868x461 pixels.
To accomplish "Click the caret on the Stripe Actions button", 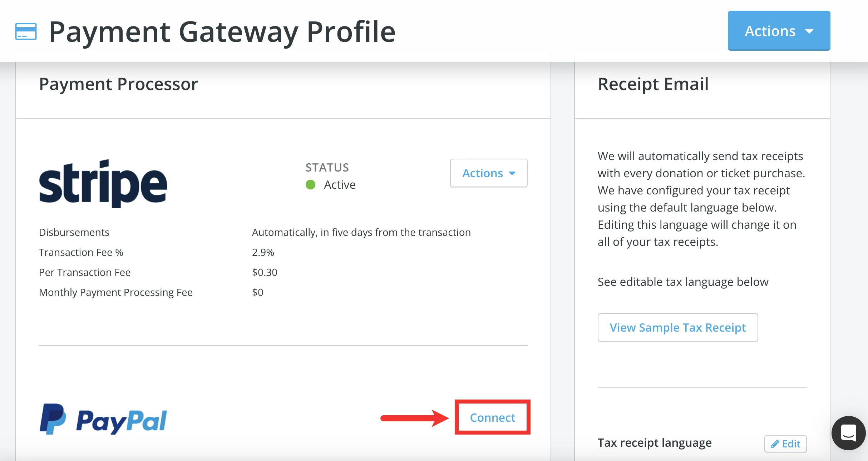I will tap(513, 173).
